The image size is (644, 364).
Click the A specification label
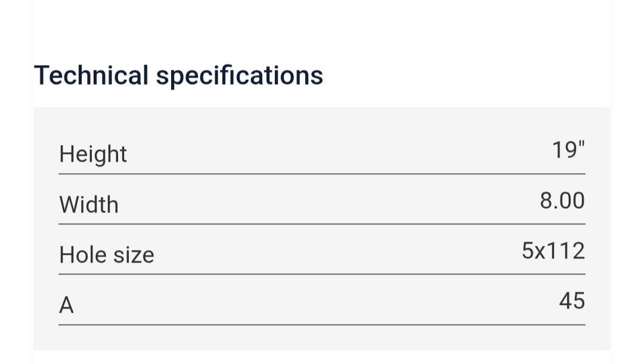click(66, 306)
